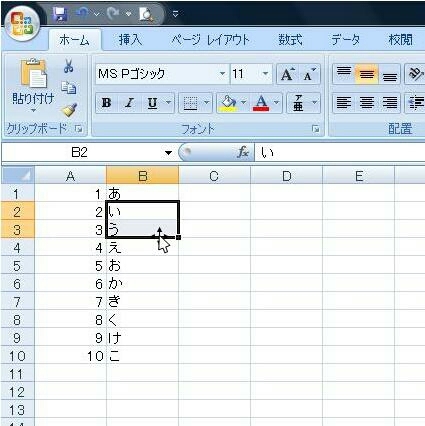Apply yellow fill color
The height and width of the screenshot is (426, 425).
click(228, 103)
